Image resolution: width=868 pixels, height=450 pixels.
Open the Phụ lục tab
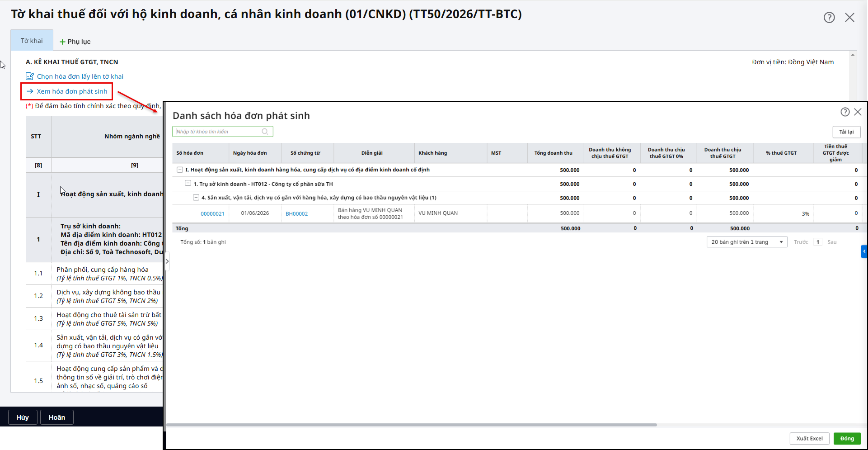[x=75, y=42]
